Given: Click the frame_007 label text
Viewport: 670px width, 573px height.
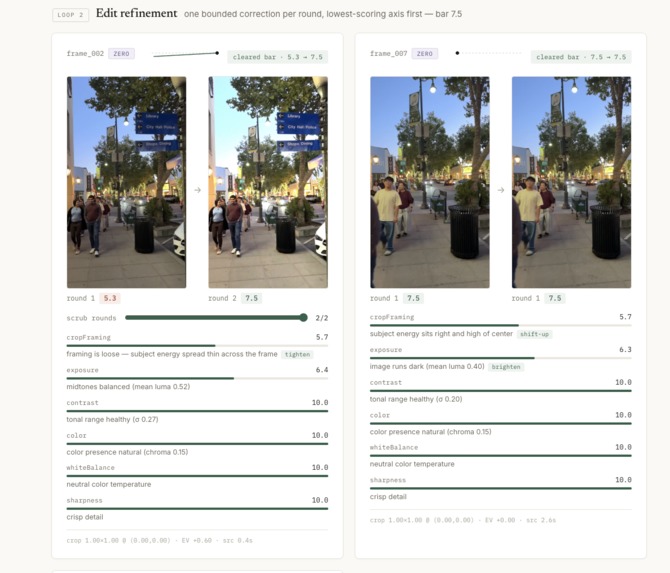Looking at the screenshot, I should (x=388, y=54).
